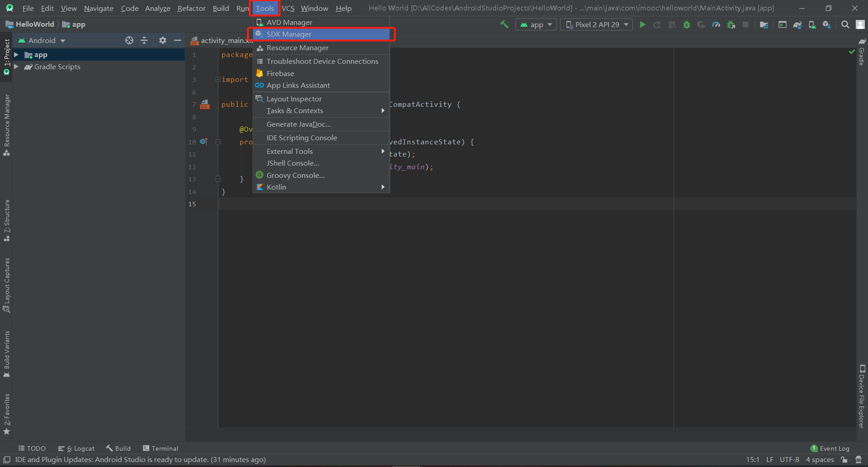Sync Project with Gradle Files elephant icon
The width and height of the screenshot is (868, 467).
coord(797,24)
